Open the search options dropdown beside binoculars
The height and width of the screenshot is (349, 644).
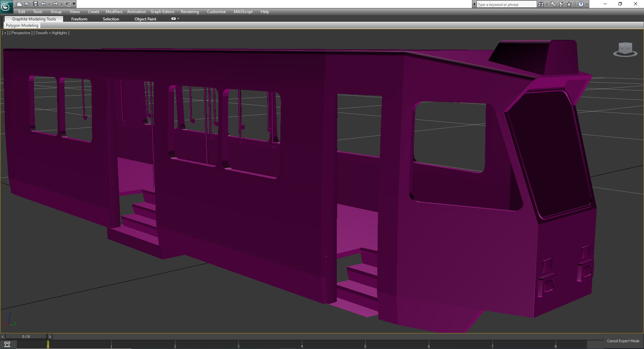[547, 4]
